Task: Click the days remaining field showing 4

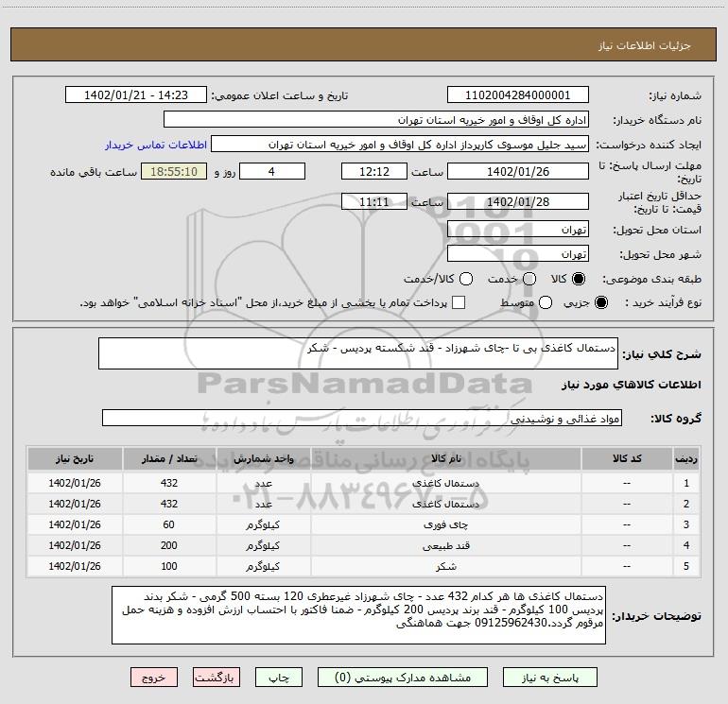Action: click(x=272, y=171)
